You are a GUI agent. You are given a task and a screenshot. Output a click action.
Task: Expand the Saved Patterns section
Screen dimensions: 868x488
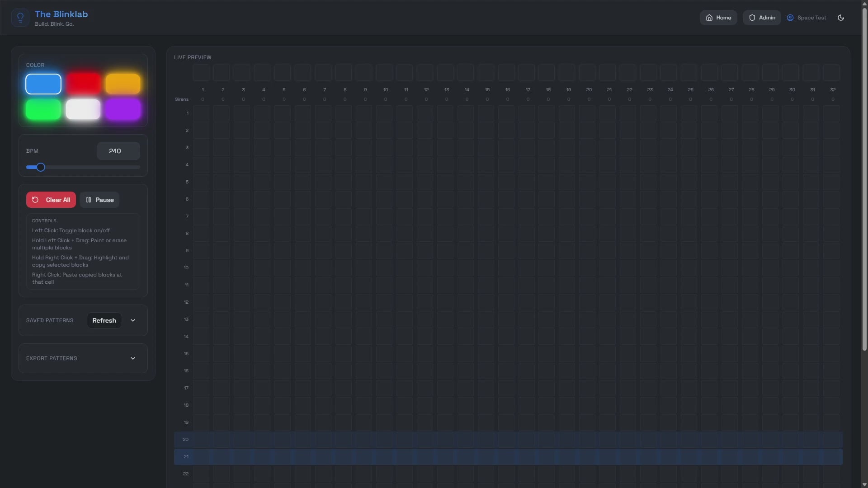pyautogui.click(x=133, y=320)
